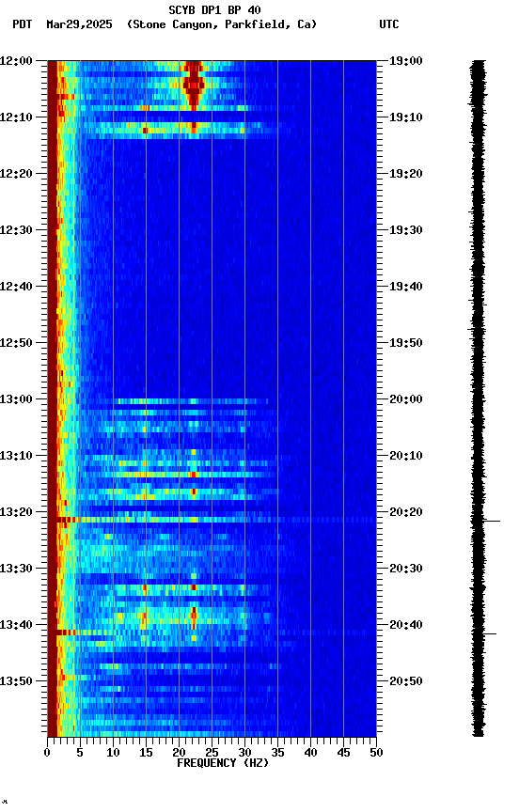This screenshot has height=812, width=519.
Task: Click the "13:00" PDT time label
Action: (x=16, y=399)
